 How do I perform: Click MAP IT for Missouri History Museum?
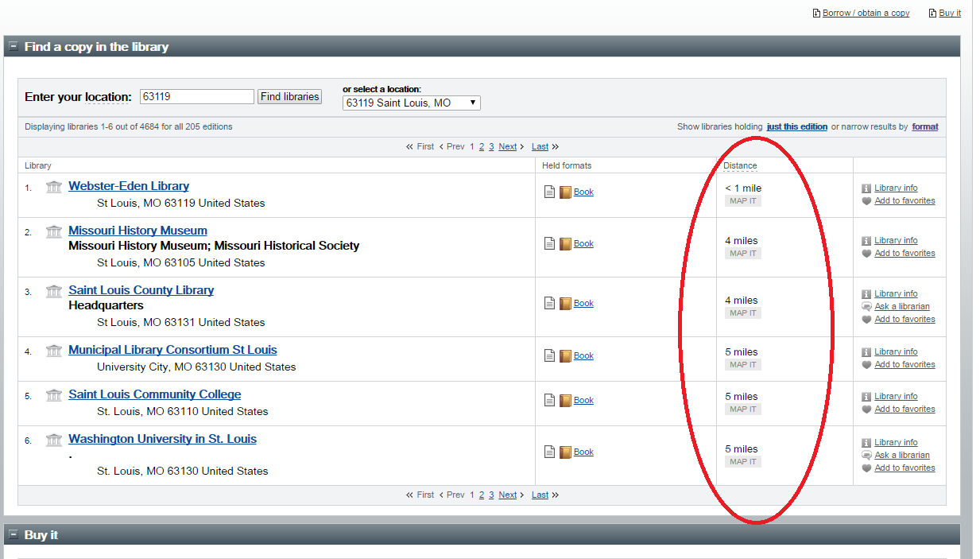point(742,253)
